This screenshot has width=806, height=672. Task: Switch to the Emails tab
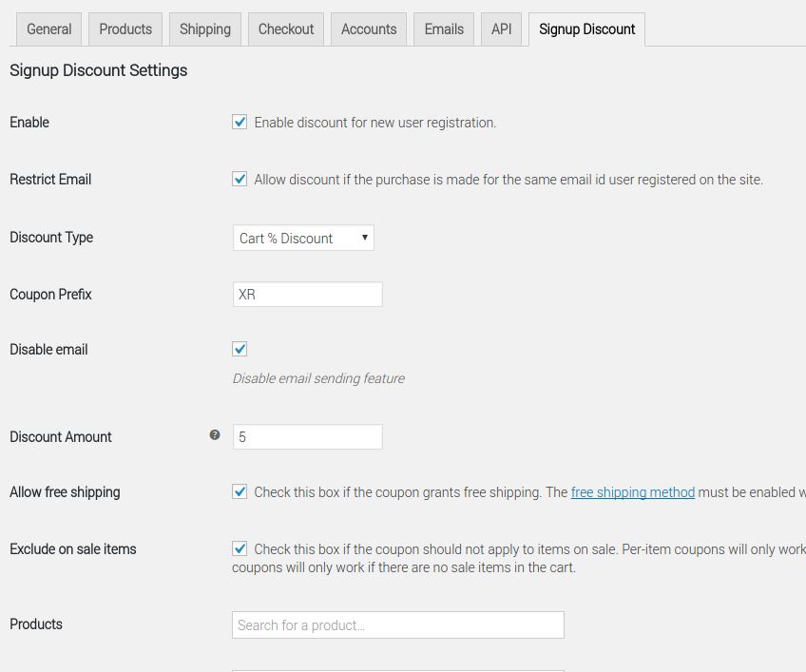pyautogui.click(x=444, y=29)
